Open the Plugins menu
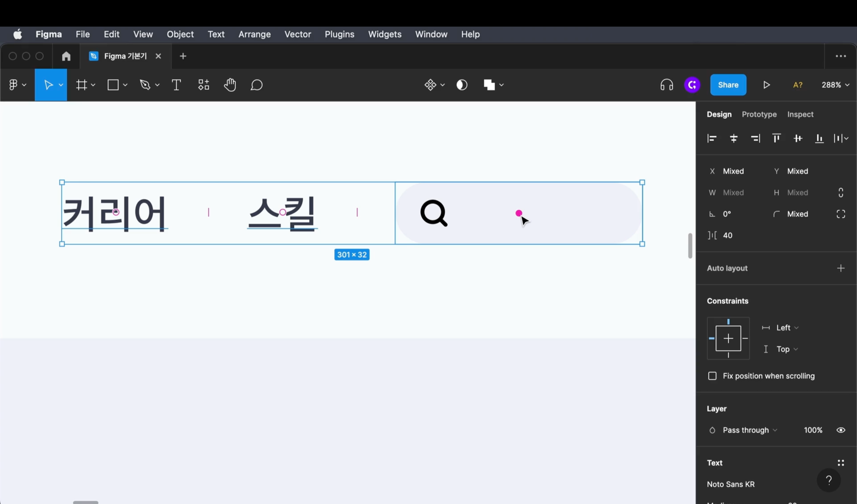 [339, 34]
